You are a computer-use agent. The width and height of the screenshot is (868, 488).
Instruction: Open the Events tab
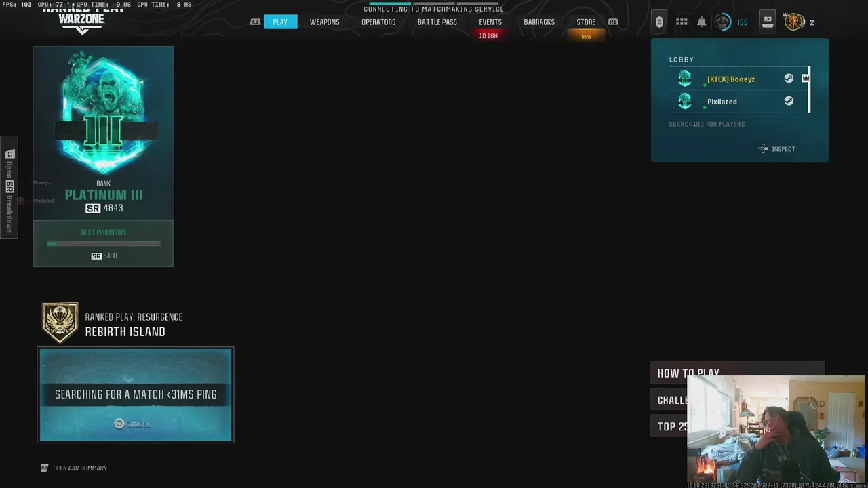pos(490,22)
